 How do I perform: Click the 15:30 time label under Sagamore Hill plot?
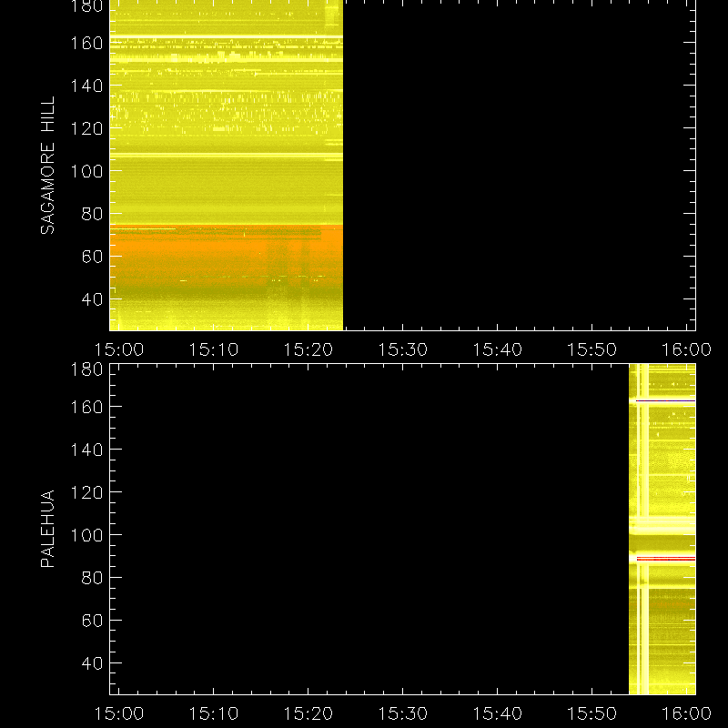pos(402,349)
